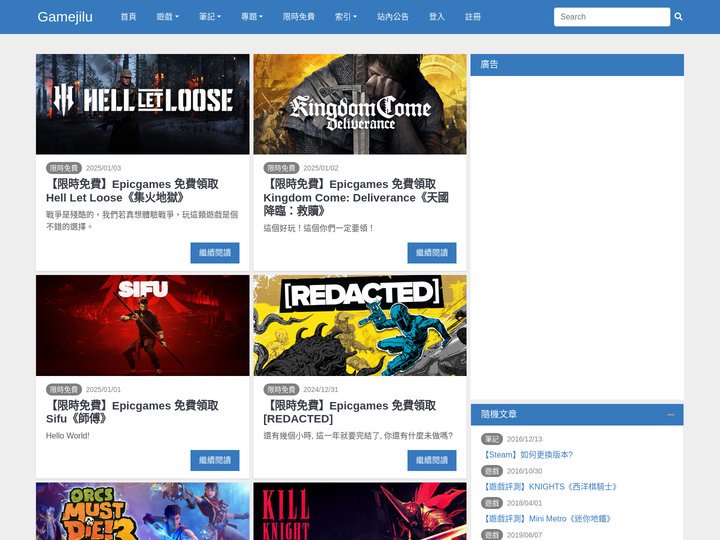Open the Kingdom Come Deliverance banner image
This screenshot has height=540, width=720.
pos(360,104)
